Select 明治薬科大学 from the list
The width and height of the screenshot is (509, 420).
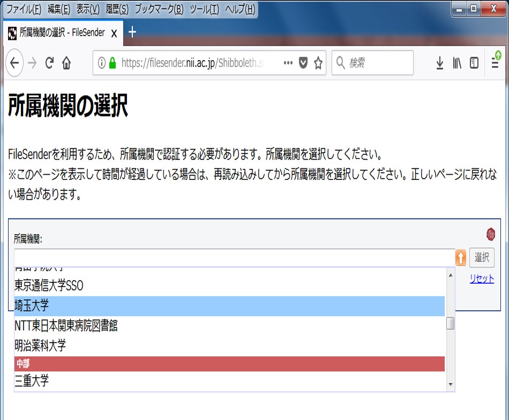[x=229, y=346]
